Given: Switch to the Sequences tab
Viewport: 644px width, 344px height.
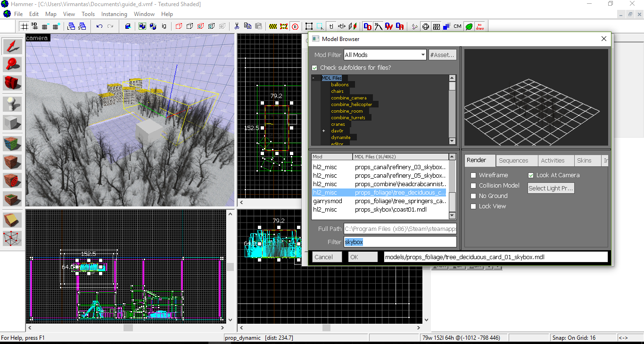Looking at the screenshot, I should (513, 161).
